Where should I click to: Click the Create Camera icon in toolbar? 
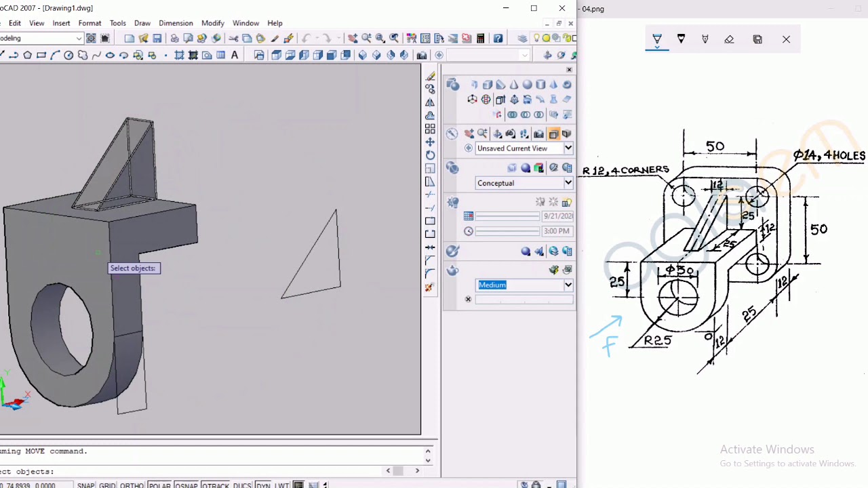[x=422, y=55]
